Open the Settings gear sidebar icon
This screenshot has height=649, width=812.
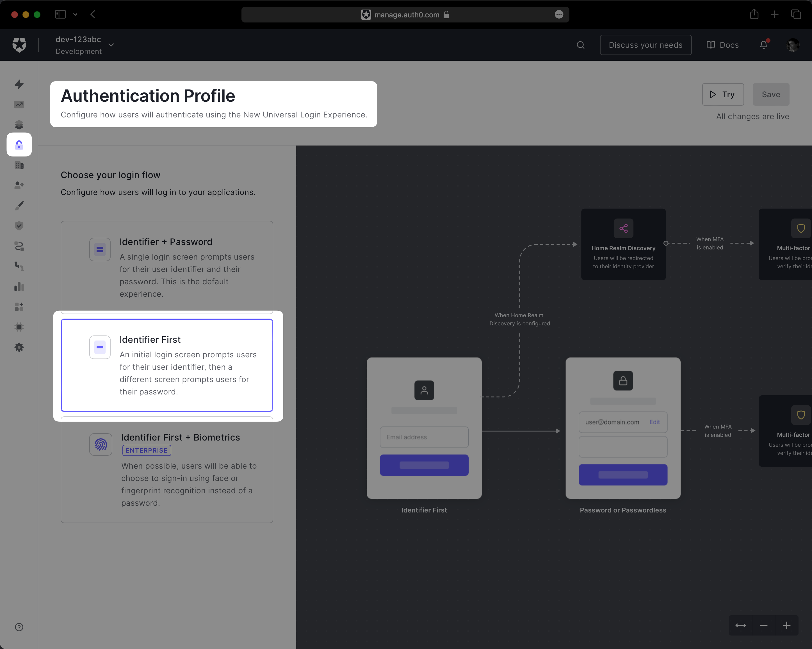(19, 348)
